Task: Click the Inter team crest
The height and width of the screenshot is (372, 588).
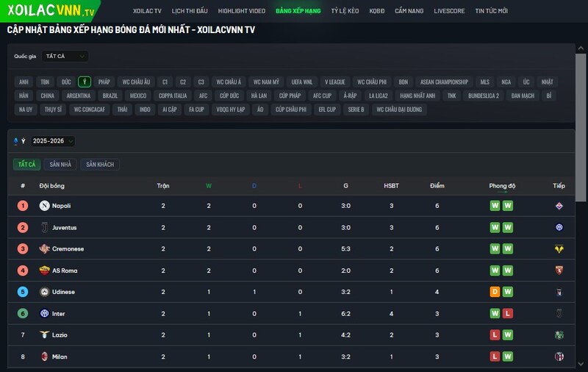Action: click(45, 313)
